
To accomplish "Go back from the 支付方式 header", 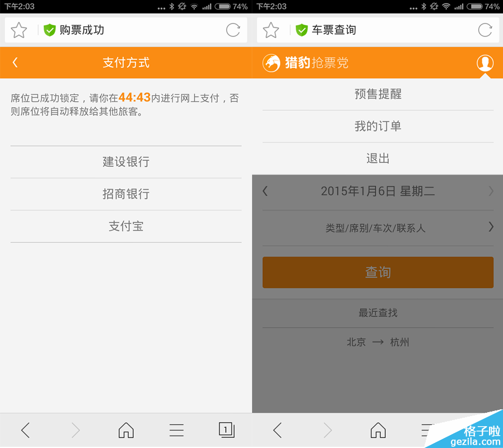I will tap(15, 63).
